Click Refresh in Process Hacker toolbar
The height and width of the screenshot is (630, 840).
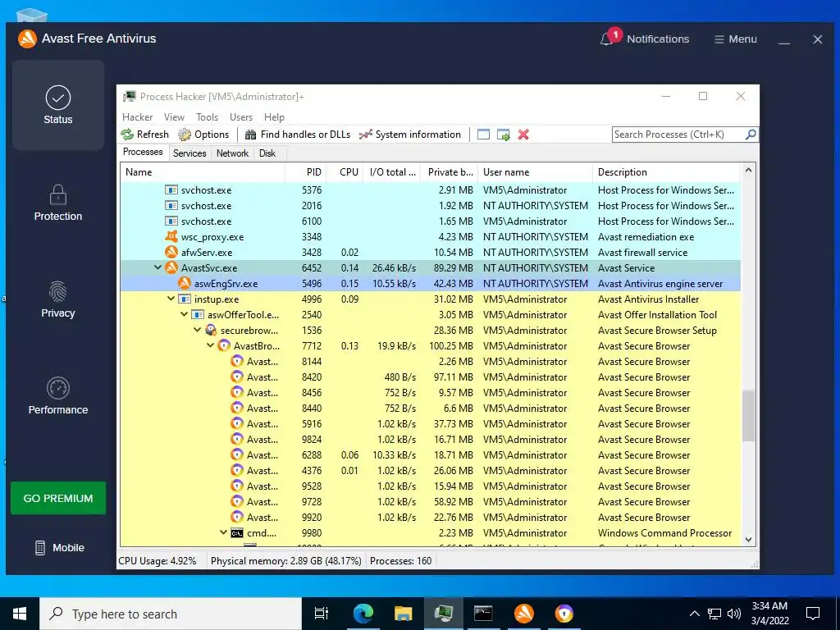click(x=144, y=135)
